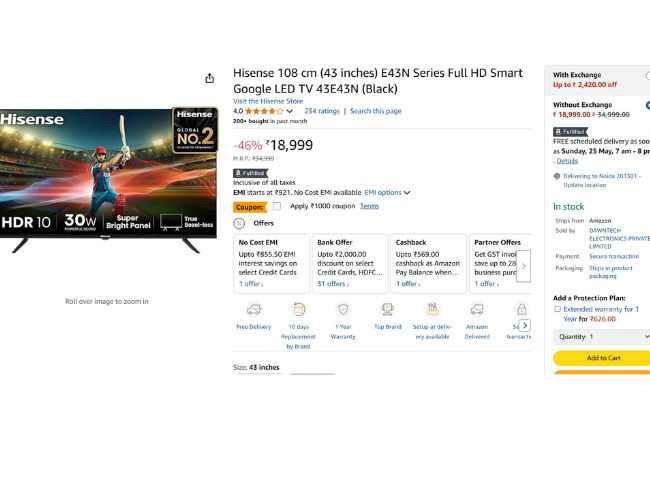Tick the Apply ₹1000 coupon checkbox
This screenshot has width=650, height=480.
277,206
